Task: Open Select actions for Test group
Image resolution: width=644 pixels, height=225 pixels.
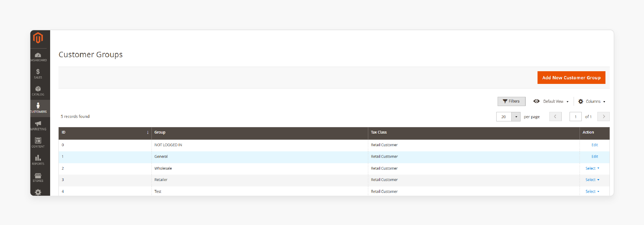Action: click(x=592, y=192)
